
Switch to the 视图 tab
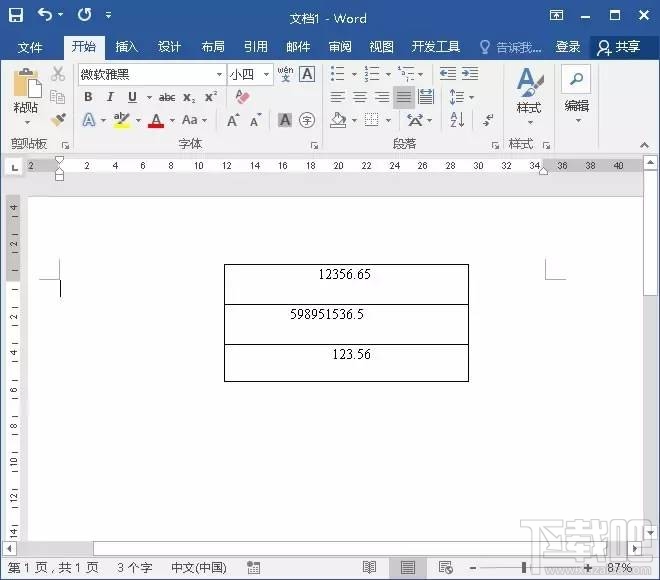tap(381, 47)
